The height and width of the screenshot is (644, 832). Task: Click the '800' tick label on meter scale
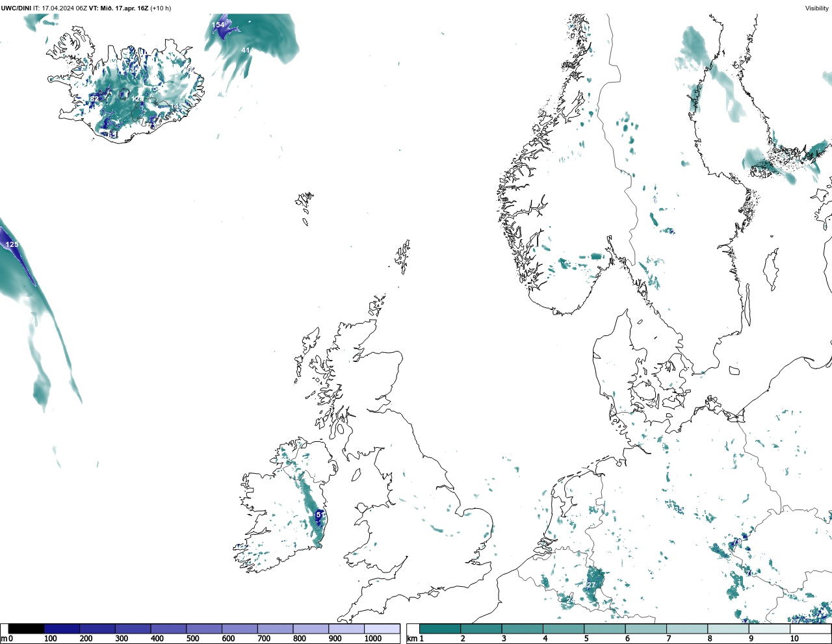299,639
